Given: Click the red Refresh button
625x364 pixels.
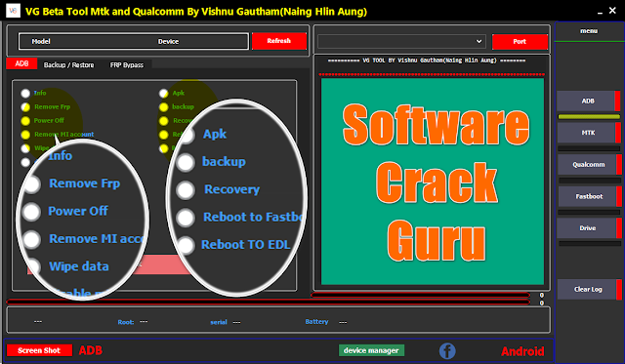Looking at the screenshot, I should [x=279, y=41].
